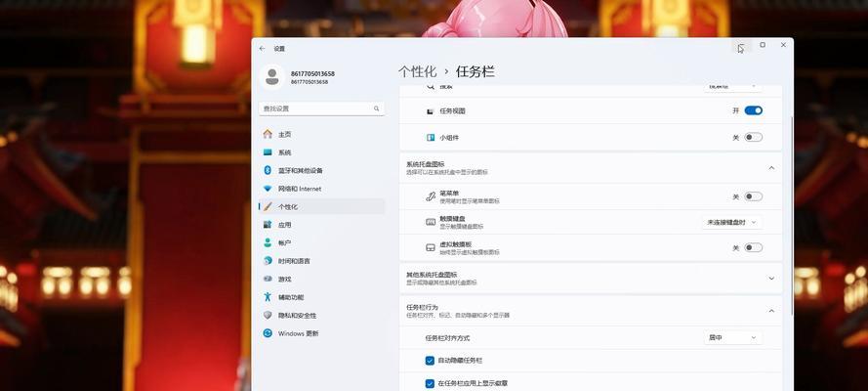This screenshot has width=868, height=391.
Task: Collapse the 任务栏行为 section
Action: 771,311
